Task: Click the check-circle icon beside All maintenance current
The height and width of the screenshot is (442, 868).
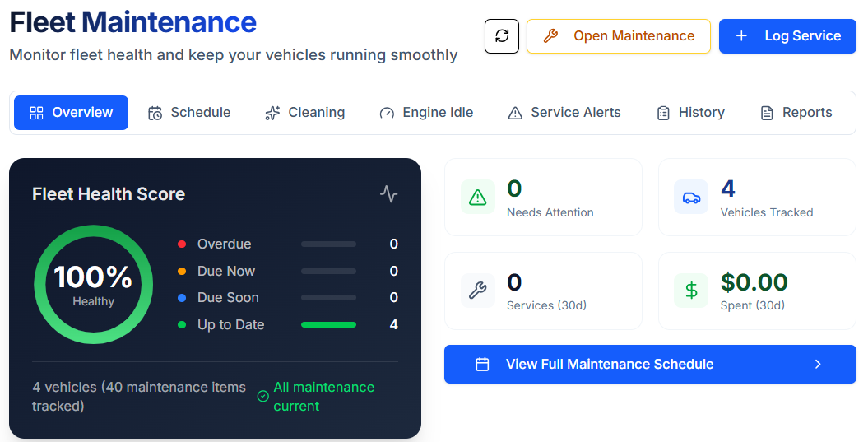Action: point(263,397)
